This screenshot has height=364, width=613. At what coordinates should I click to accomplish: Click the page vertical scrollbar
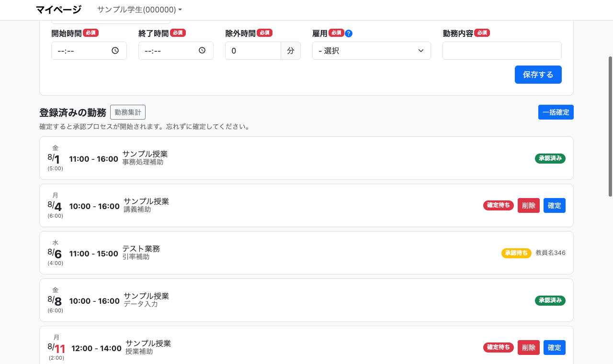point(610,126)
